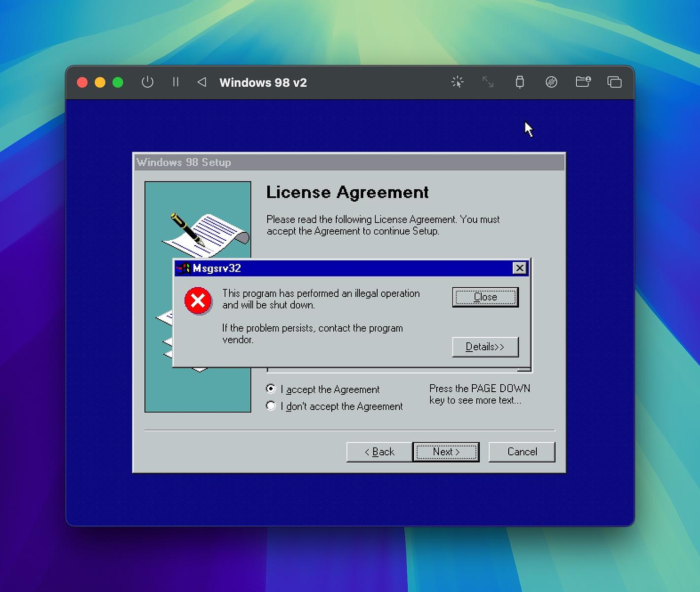Screen dimensions: 700x592
Task: Cancel the Windows 98 Setup wizard
Action: click(x=522, y=452)
